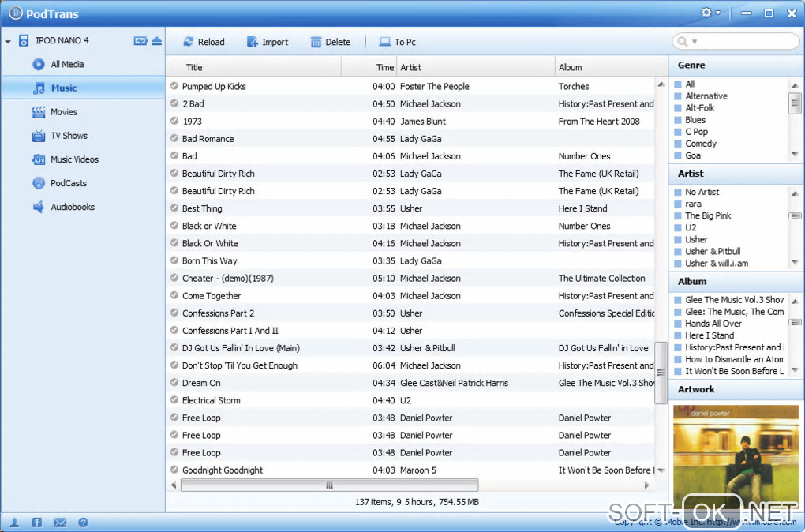
Task: Filter by the Alternative genre
Action: [x=706, y=96]
